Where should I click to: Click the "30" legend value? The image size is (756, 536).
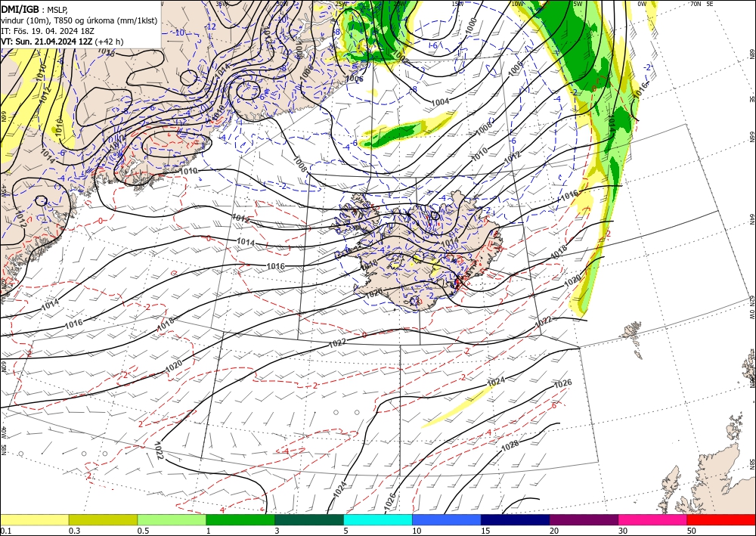point(623,531)
